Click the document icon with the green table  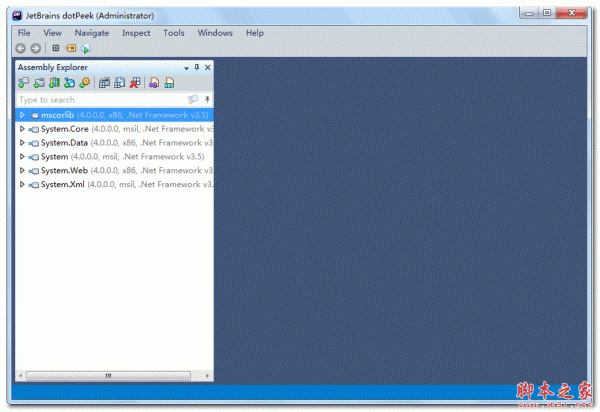(169, 83)
